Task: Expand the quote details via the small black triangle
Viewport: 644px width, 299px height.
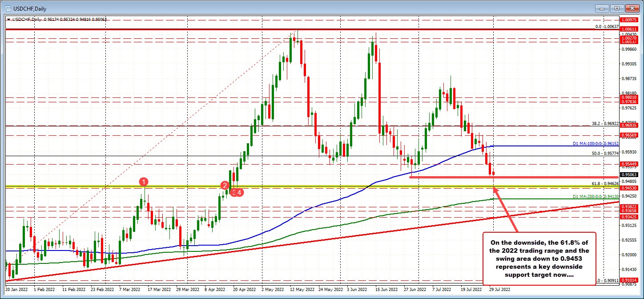Action: (8, 20)
